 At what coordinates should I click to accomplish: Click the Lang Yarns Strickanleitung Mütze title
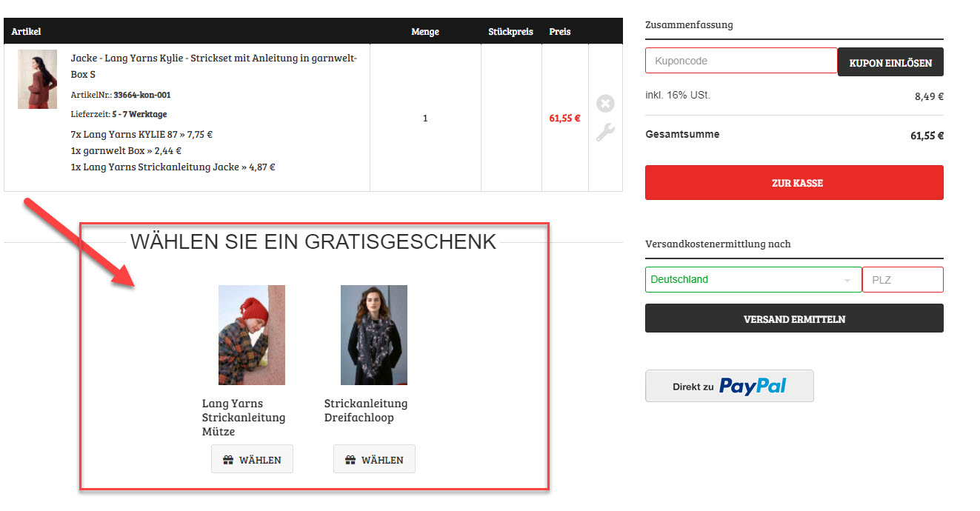click(x=244, y=418)
